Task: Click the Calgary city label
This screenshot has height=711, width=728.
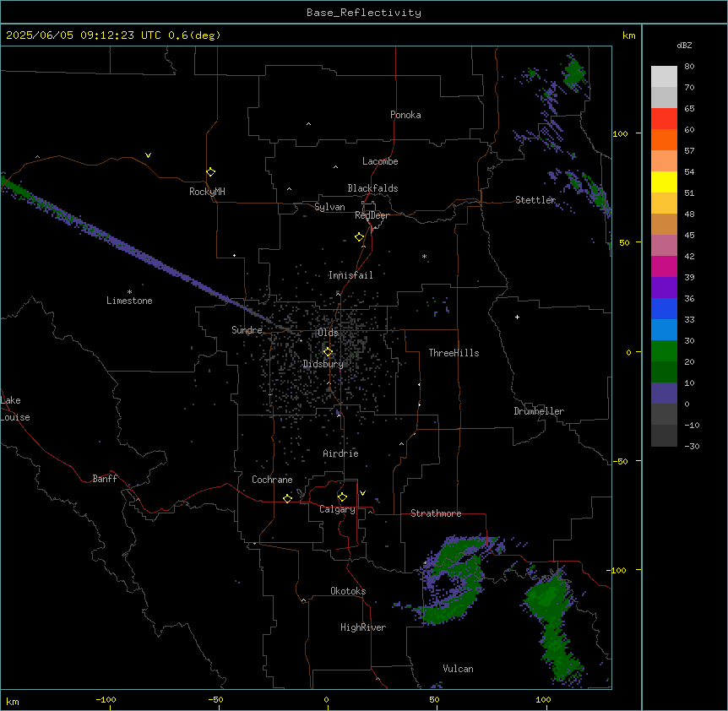Action: click(337, 509)
